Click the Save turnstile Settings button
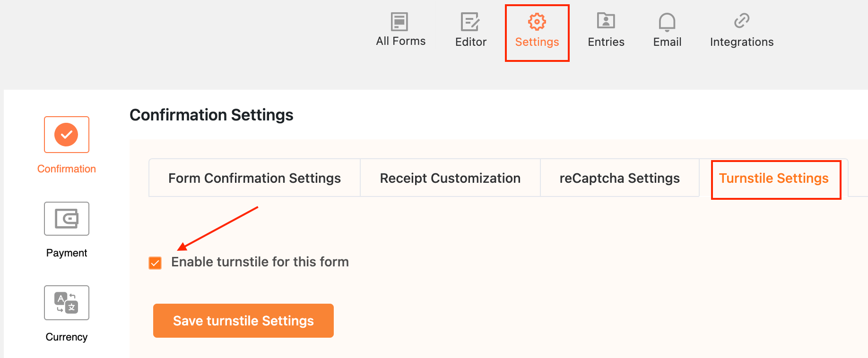This screenshot has width=868, height=358. point(243,321)
